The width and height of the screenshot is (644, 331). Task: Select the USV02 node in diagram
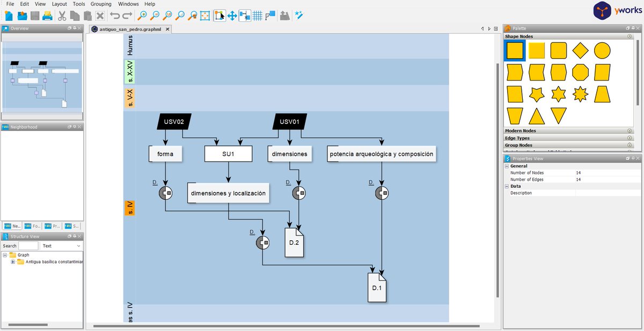(174, 122)
